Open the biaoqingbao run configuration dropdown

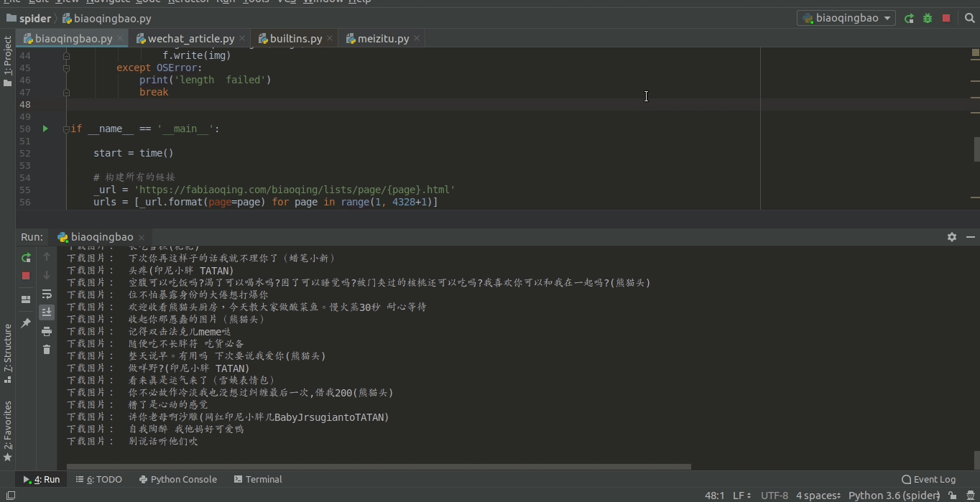click(x=846, y=18)
